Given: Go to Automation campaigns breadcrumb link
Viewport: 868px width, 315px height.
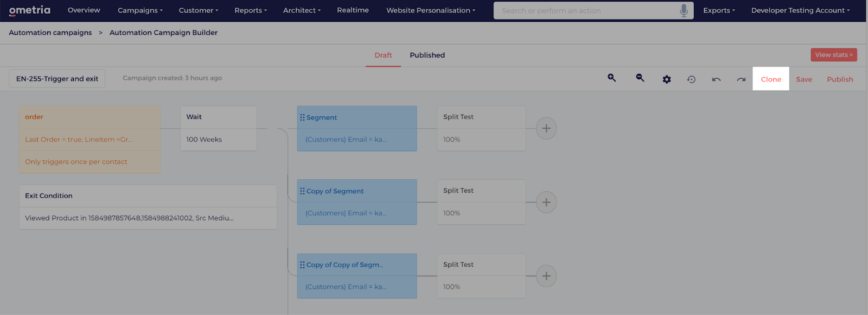Looking at the screenshot, I should pyautogui.click(x=50, y=33).
